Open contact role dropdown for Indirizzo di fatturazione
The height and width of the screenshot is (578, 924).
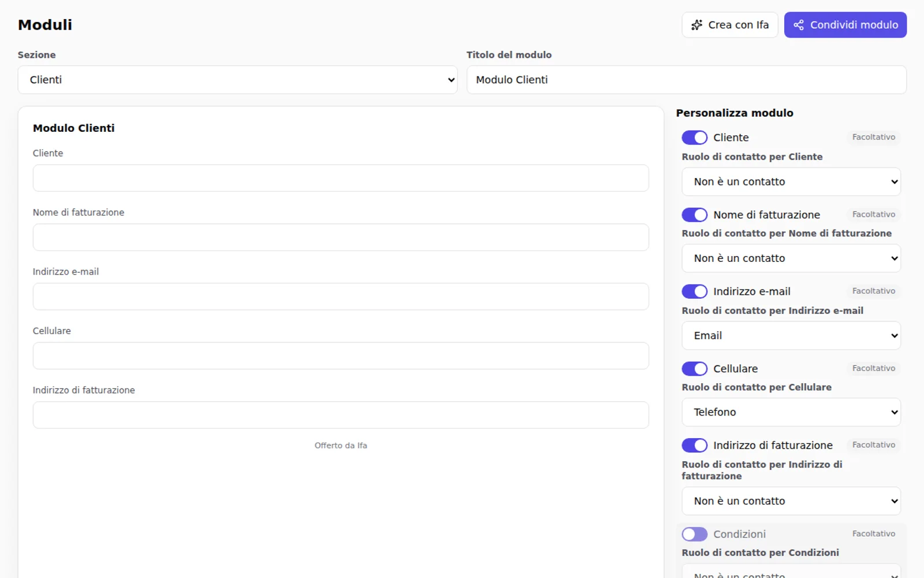(791, 501)
